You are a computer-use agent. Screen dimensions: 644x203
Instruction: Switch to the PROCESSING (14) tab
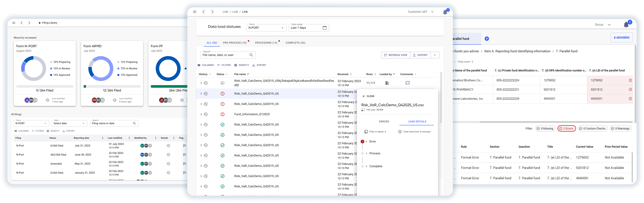click(266, 43)
